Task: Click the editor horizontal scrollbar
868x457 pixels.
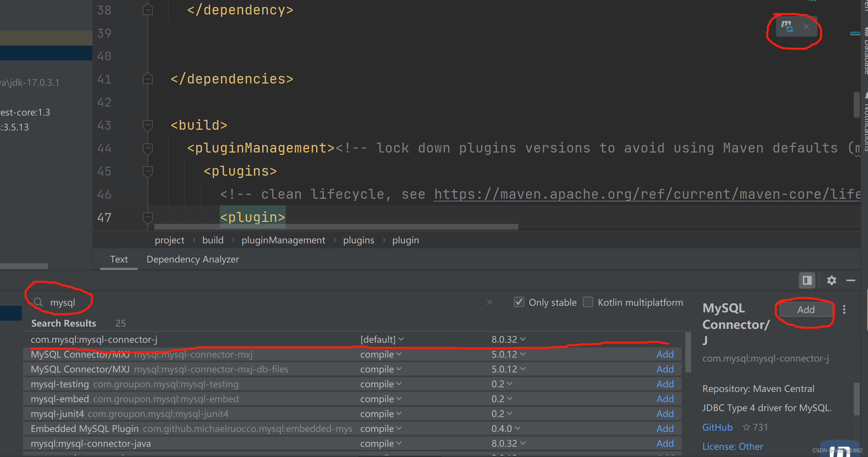Action: (336, 227)
